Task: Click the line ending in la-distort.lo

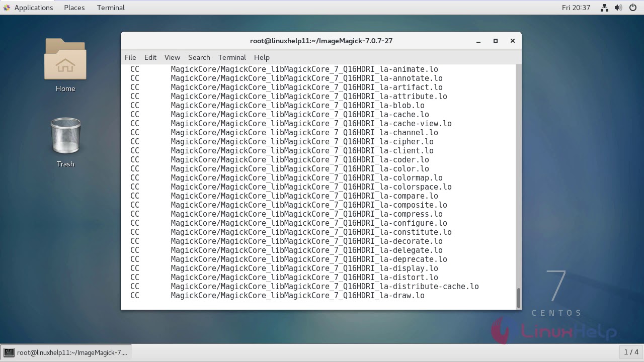Action: coord(284,278)
